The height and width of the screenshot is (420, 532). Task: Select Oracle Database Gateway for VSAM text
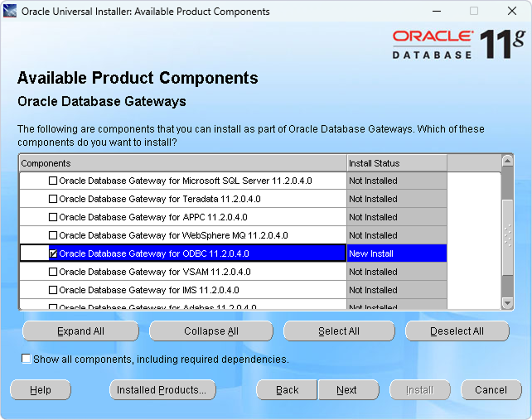click(x=155, y=272)
